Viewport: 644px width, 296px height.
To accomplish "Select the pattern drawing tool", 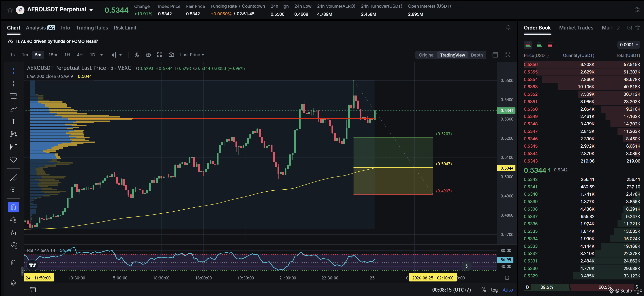I will [x=14, y=134].
